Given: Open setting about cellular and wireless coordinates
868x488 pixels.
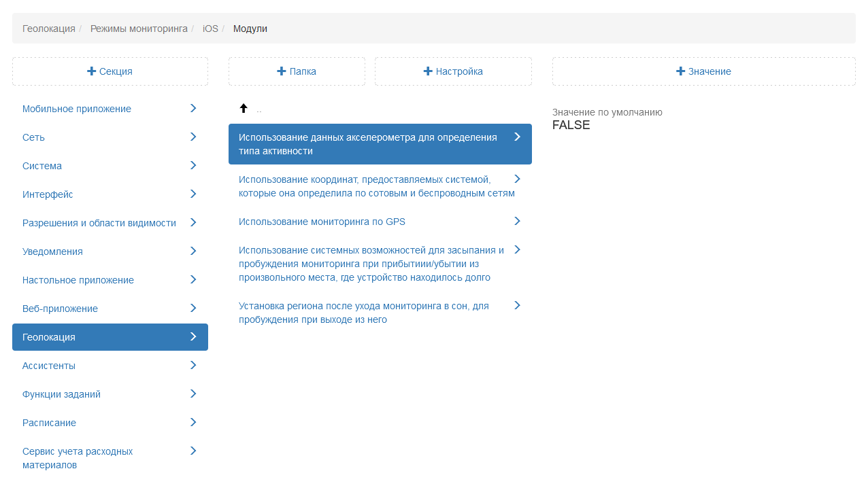Looking at the screenshot, I should (376, 186).
